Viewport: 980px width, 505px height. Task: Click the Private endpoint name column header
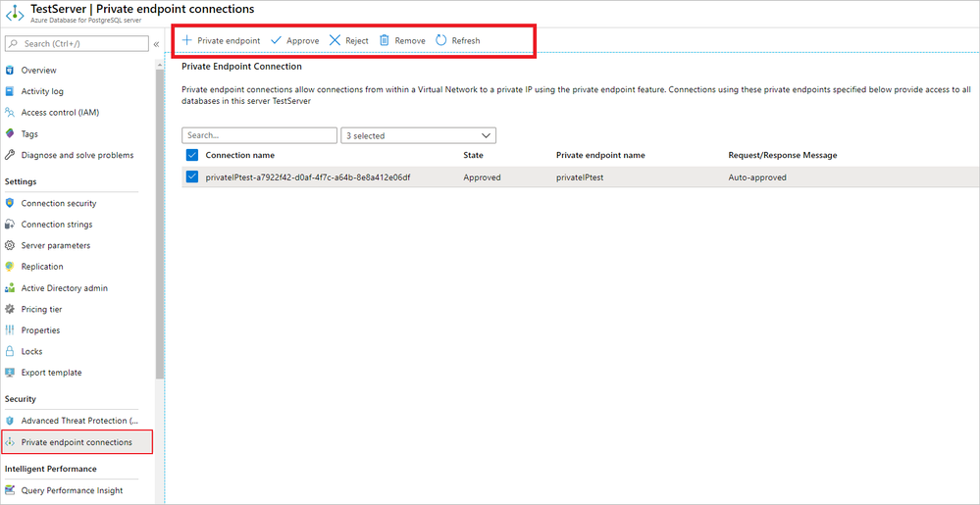600,155
